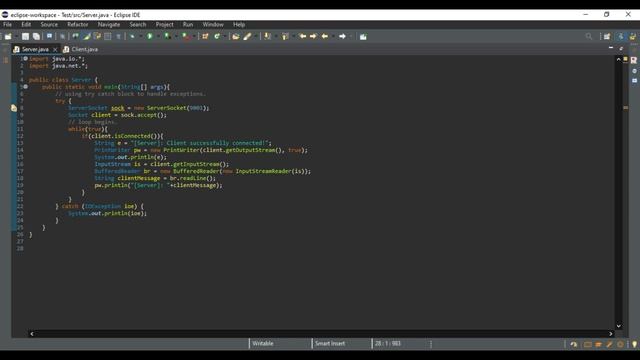This screenshot has width=640, height=360.
Task: Click the green Run button icon
Action: 150,37
